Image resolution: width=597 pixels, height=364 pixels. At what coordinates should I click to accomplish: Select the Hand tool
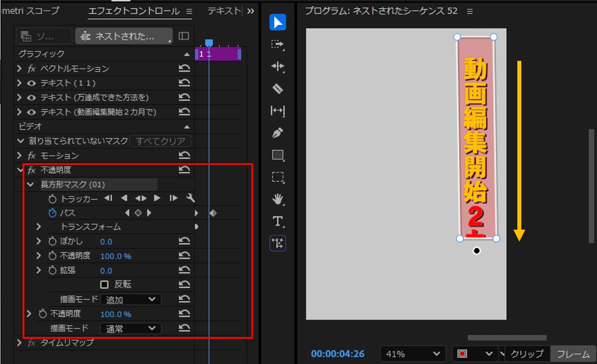(277, 199)
